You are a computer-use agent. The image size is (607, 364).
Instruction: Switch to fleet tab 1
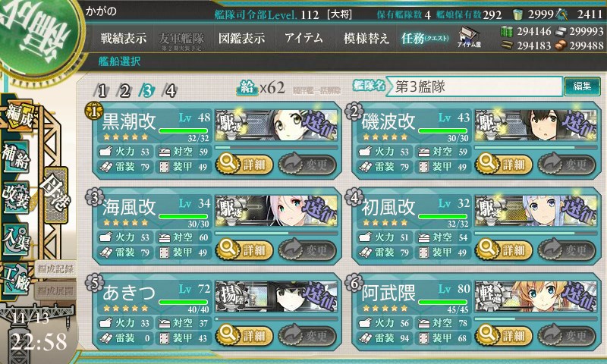click(x=102, y=91)
